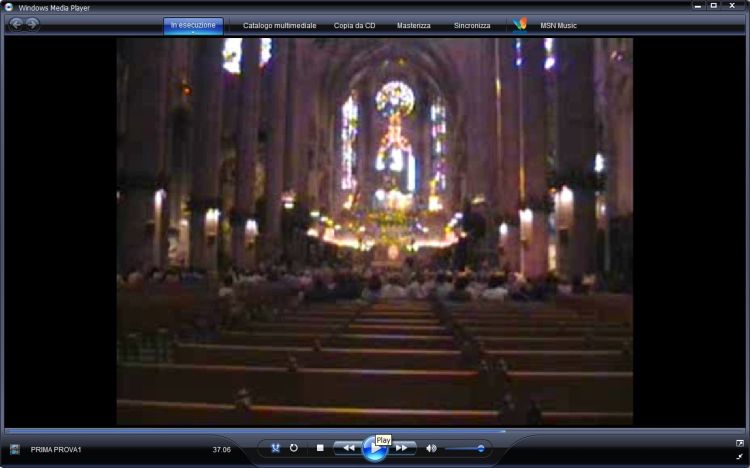Open the In esecuzione tab

tap(193, 25)
